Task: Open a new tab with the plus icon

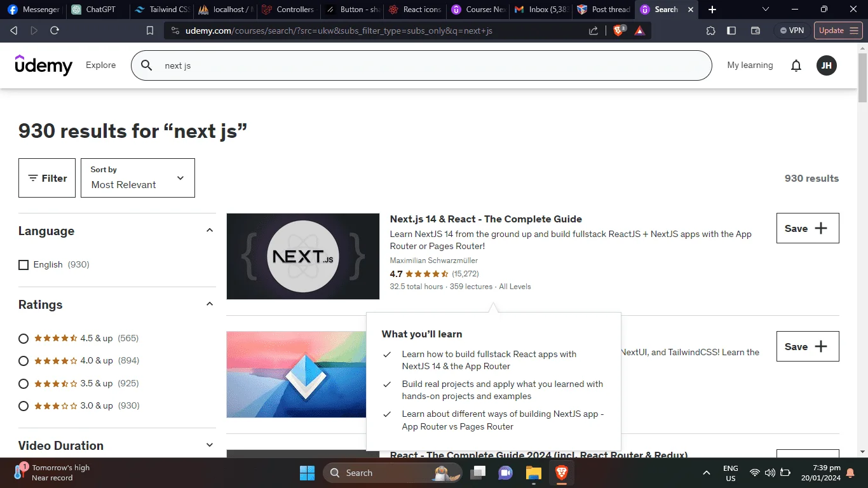Action: (712, 10)
